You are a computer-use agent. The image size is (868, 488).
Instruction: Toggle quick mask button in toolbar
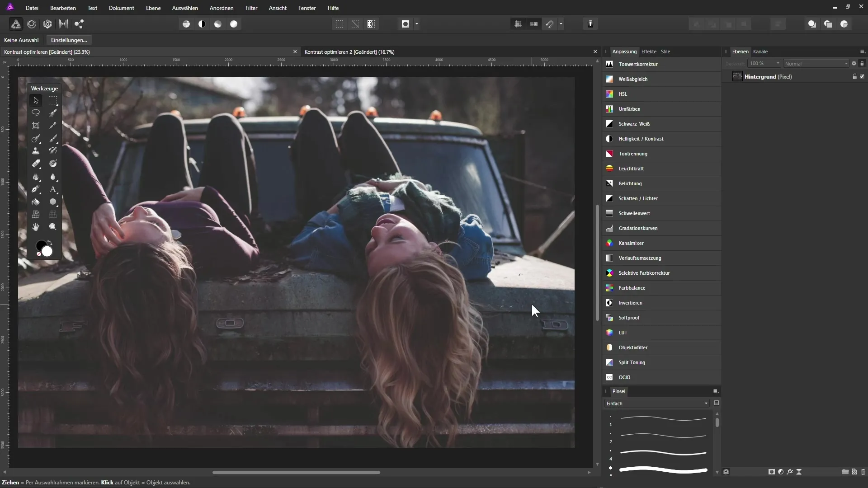[406, 24]
